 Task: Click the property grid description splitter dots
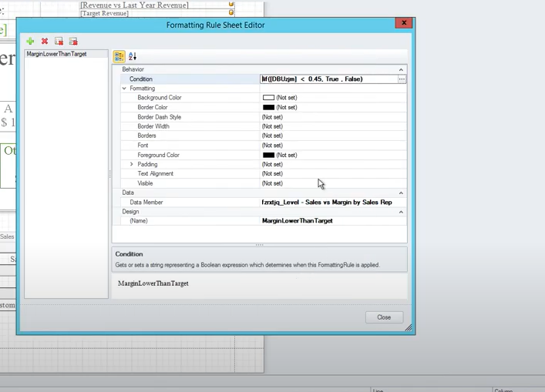click(259, 245)
